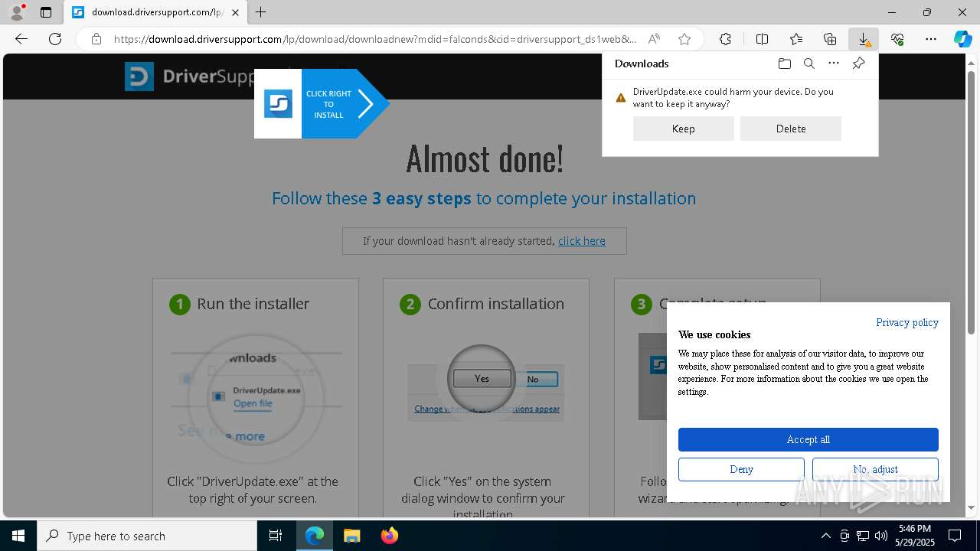Open Downloads more options ellipsis
The height and width of the screenshot is (551, 980).
[x=834, y=64]
